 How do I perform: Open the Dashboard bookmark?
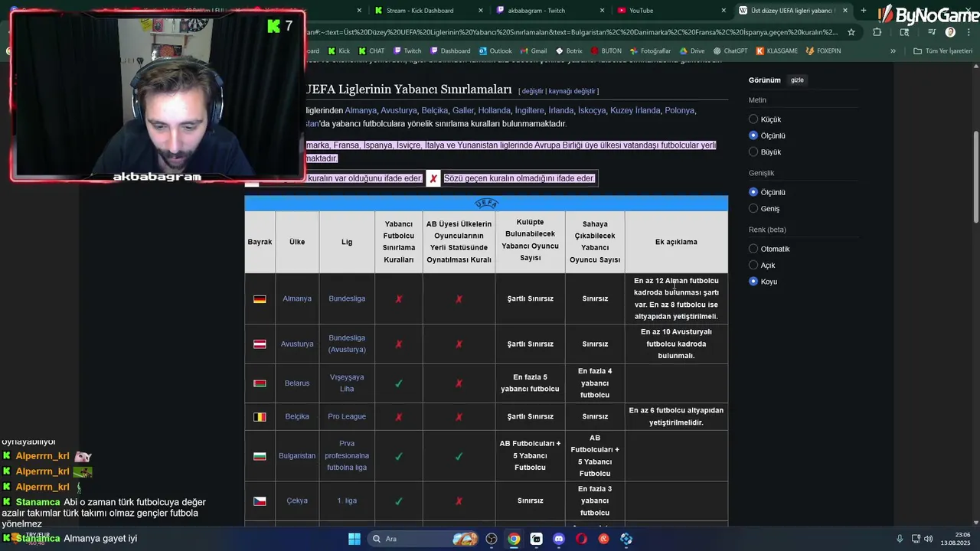pos(450,51)
